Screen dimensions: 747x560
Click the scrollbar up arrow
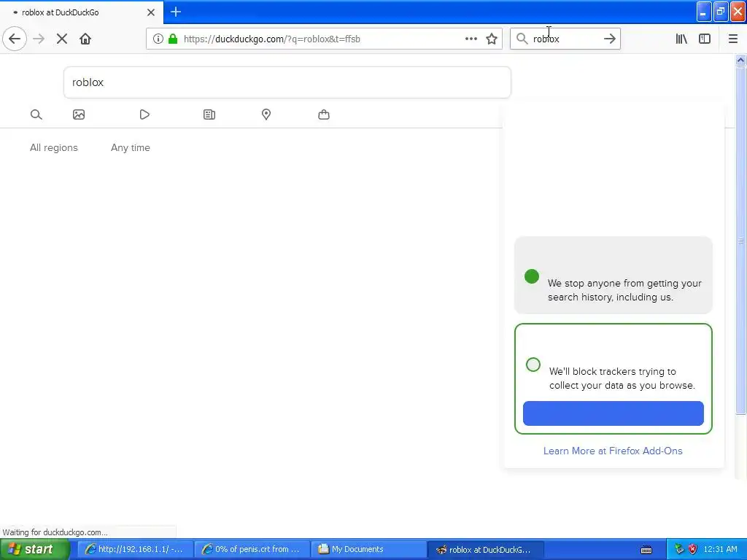pyautogui.click(x=740, y=60)
